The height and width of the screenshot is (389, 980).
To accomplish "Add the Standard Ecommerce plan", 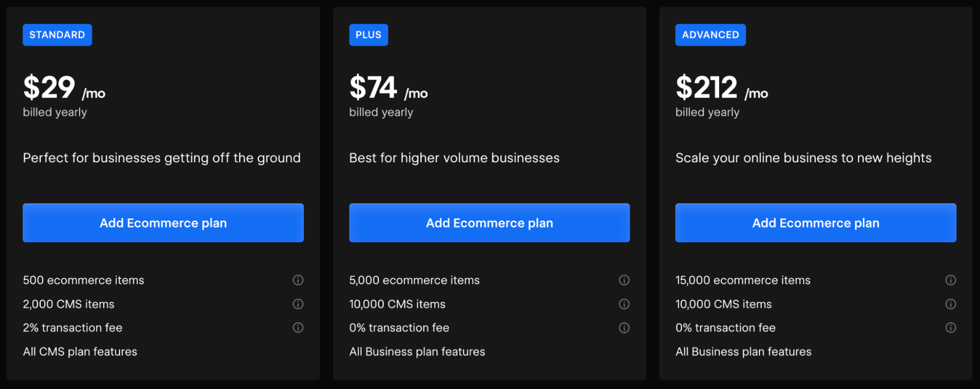I will 163,223.
